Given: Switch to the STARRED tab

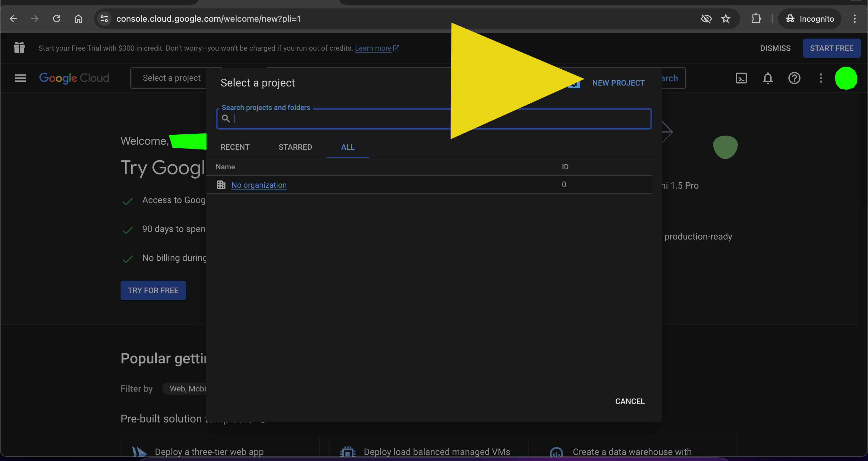Looking at the screenshot, I should pos(295,147).
